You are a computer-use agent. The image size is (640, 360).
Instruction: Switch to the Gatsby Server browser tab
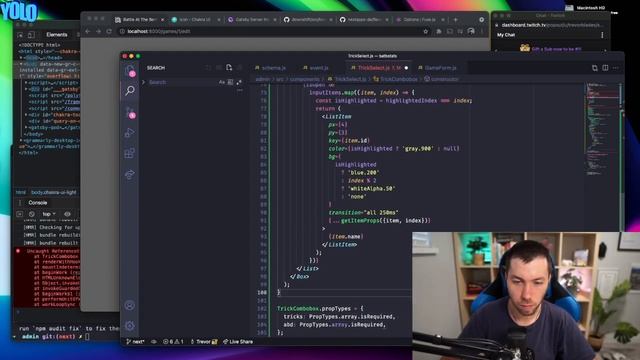click(x=252, y=20)
